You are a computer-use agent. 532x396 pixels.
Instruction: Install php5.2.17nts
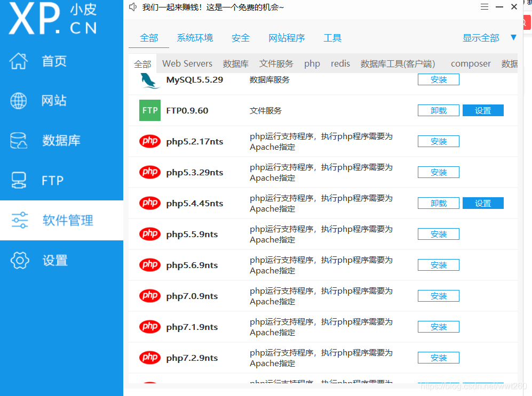(x=439, y=141)
